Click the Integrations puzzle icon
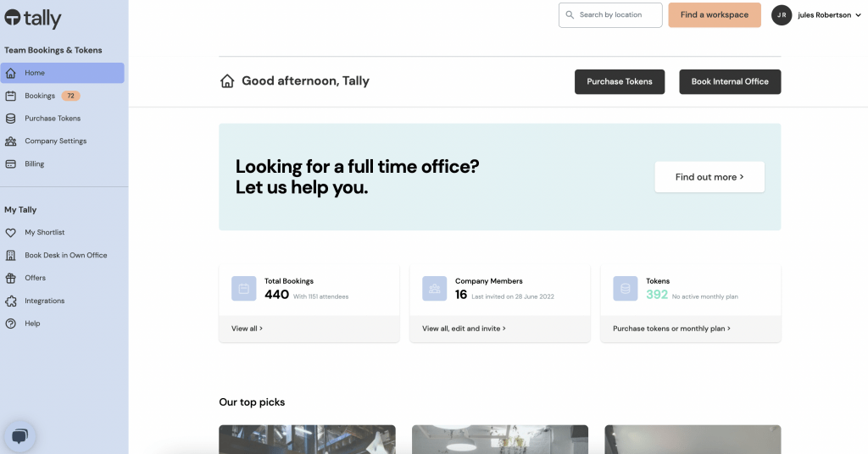The height and width of the screenshot is (454, 868). [x=10, y=301]
